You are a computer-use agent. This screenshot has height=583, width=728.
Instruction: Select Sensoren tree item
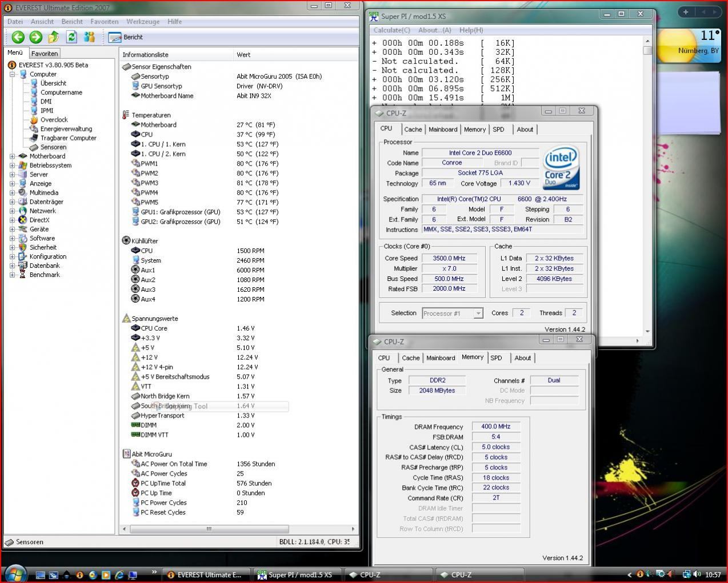tap(53, 147)
